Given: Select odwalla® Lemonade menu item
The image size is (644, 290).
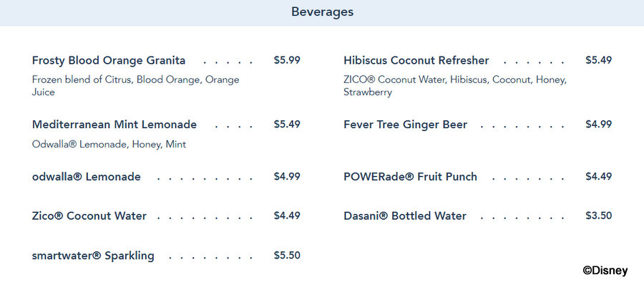Looking at the screenshot, I should coord(87,177).
